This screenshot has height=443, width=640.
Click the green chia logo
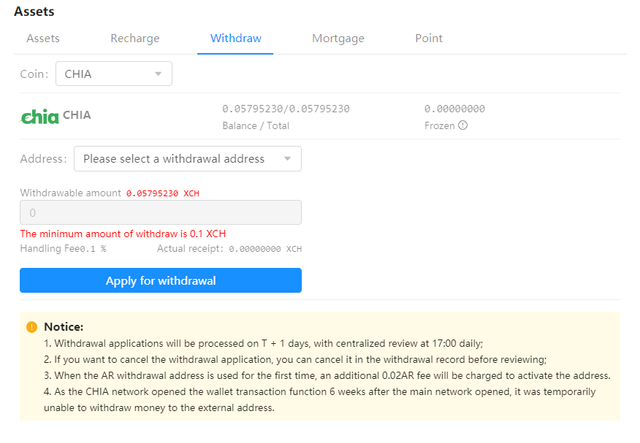pyautogui.click(x=40, y=117)
